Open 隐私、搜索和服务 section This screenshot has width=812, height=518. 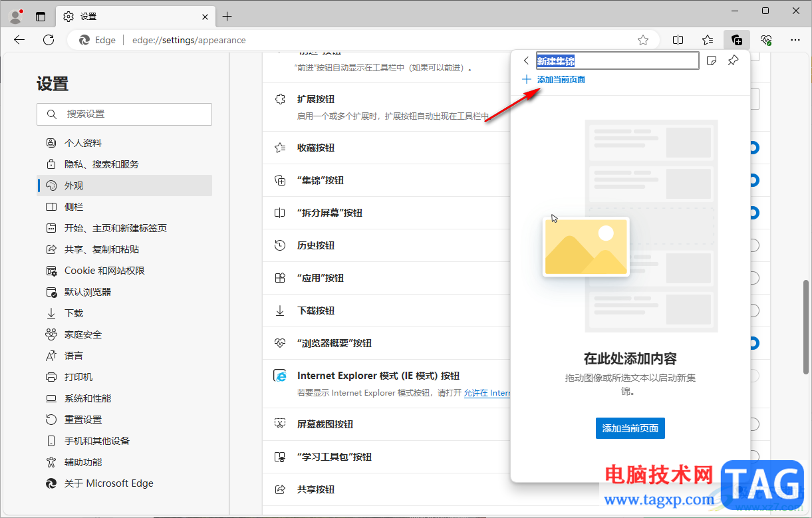tap(124, 164)
